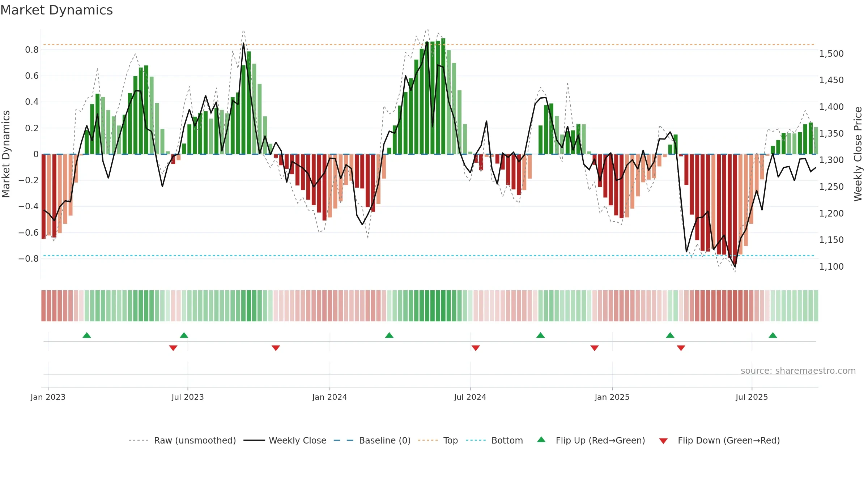Click the Jul 2023 x-axis label
The image size is (868, 488).
(188, 397)
